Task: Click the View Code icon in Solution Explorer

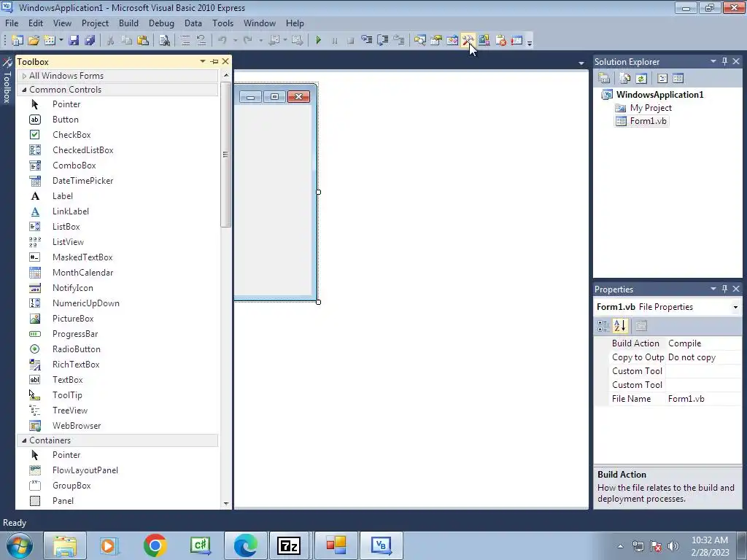Action: pyautogui.click(x=662, y=78)
